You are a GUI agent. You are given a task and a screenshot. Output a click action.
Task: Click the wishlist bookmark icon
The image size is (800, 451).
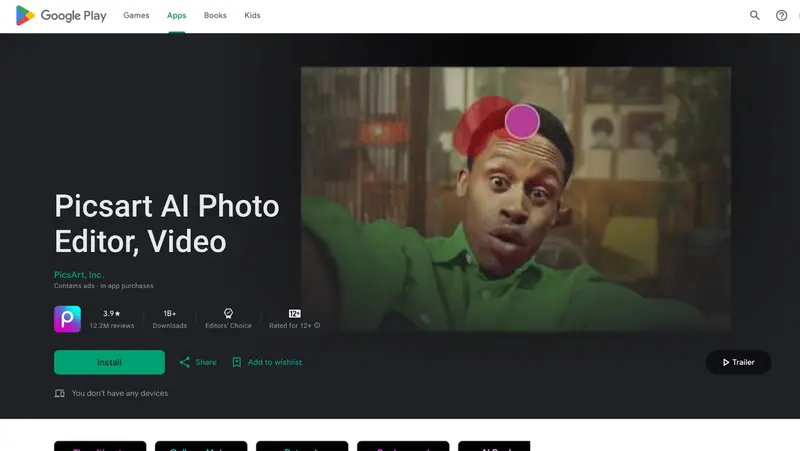[x=237, y=362]
